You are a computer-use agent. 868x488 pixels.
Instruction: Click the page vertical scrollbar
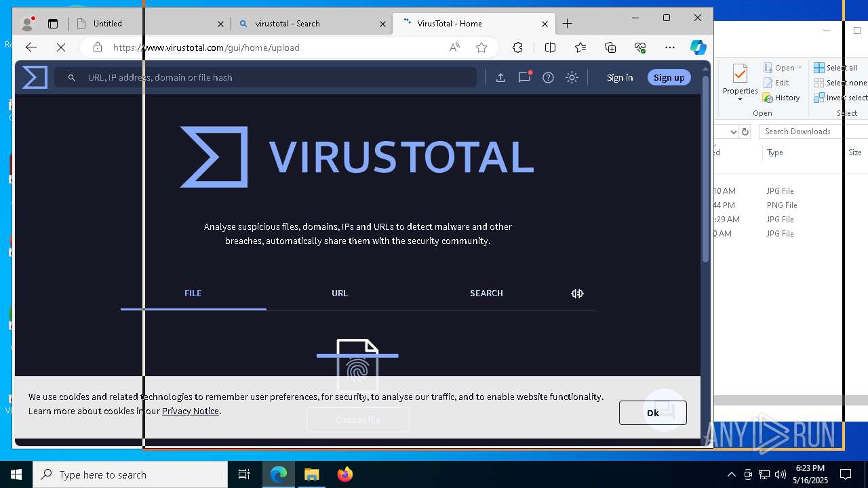click(x=705, y=169)
